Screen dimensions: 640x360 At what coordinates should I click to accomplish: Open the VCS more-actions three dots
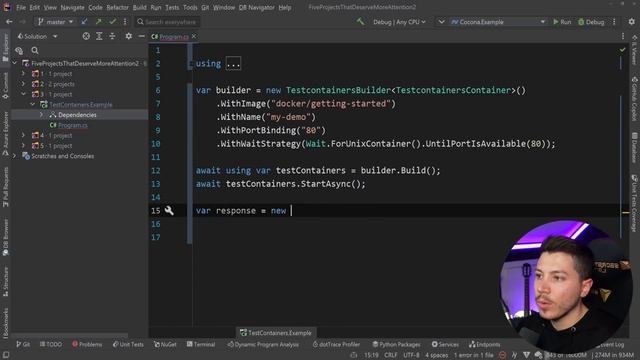coord(125,22)
